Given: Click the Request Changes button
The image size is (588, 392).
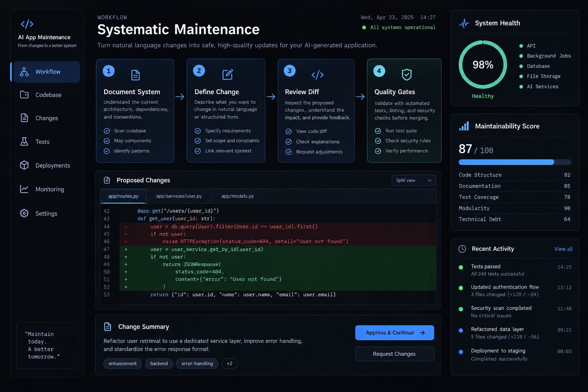Looking at the screenshot, I should (395, 354).
